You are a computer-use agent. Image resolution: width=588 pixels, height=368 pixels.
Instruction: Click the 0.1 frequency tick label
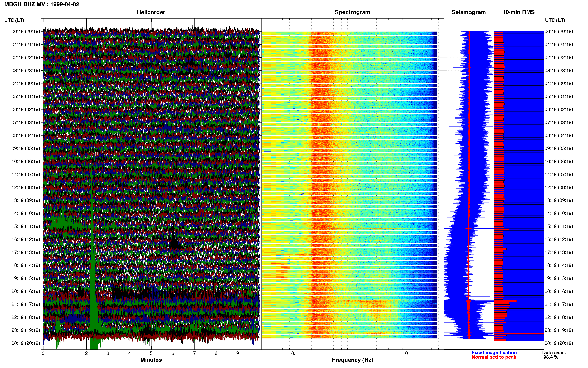[295, 353]
